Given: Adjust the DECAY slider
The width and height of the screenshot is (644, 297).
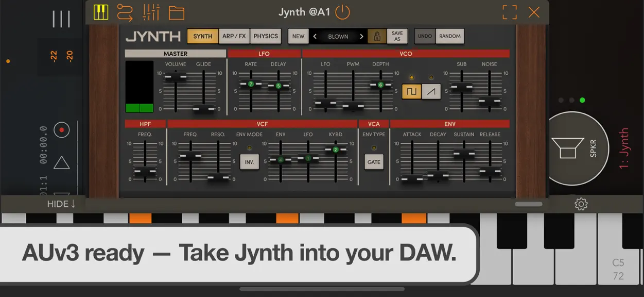Looking at the screenshot, I should tap(438, 176).
